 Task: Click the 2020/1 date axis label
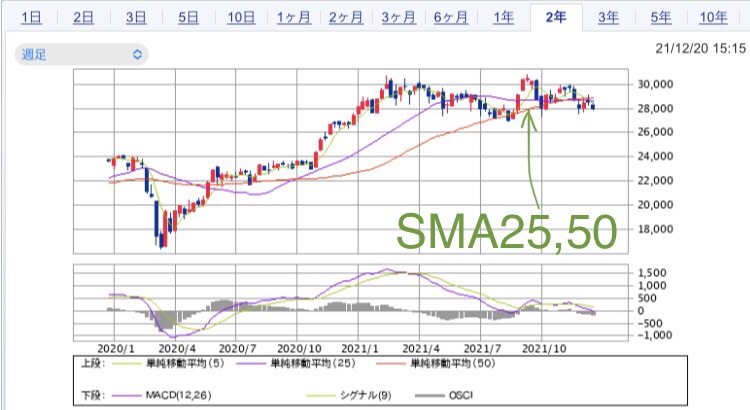pyautogui.click(x=116, y=349)
